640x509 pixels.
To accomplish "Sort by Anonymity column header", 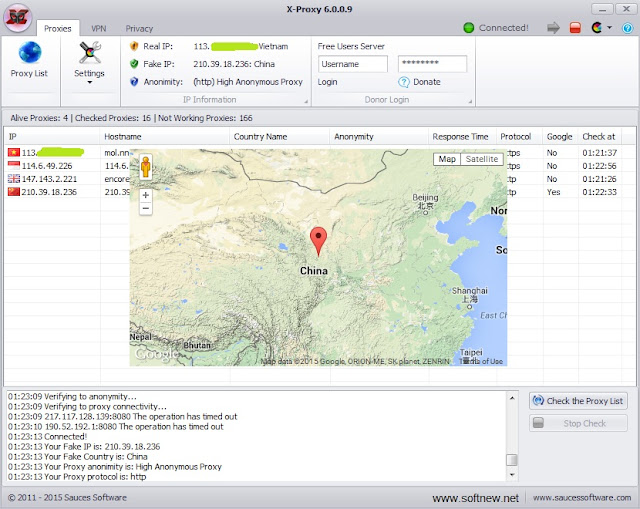I will click(x=379, y=136).
